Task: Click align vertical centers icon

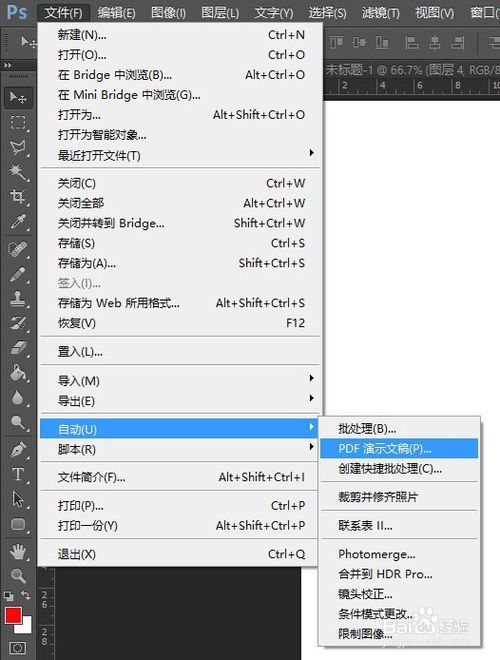Action: [x=359, y=42]
